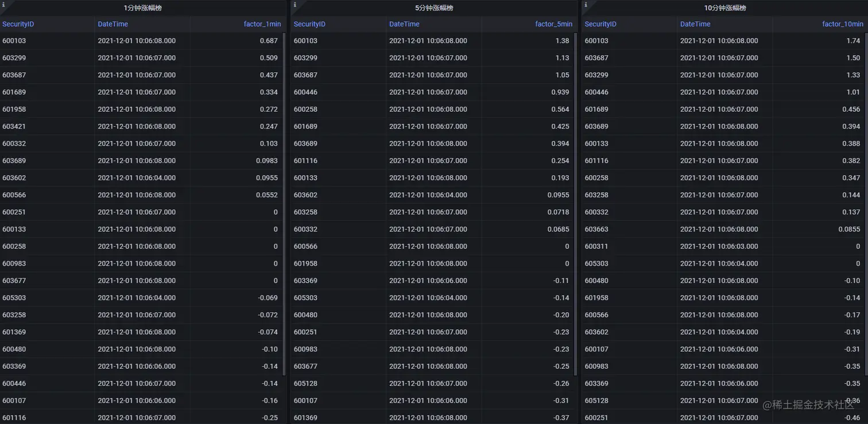Open the 10分钟涨幅榜 panel title menu
Screen dimensions: 868x424
[725, 8]
